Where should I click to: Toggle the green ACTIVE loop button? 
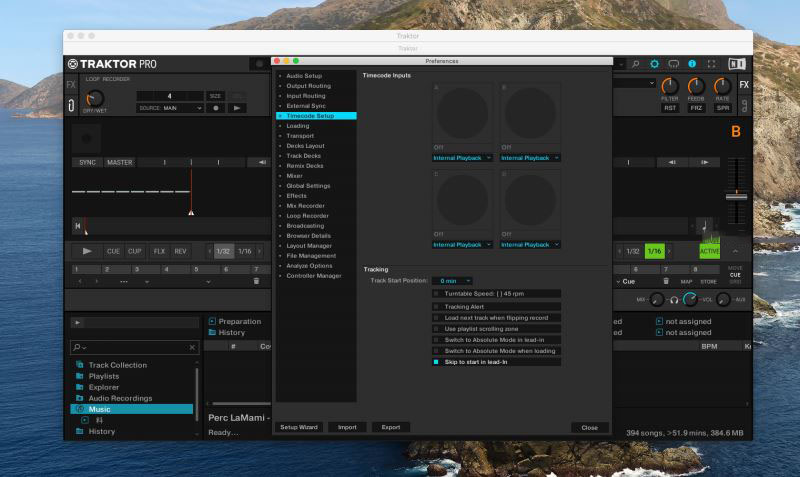pos(709,251)
